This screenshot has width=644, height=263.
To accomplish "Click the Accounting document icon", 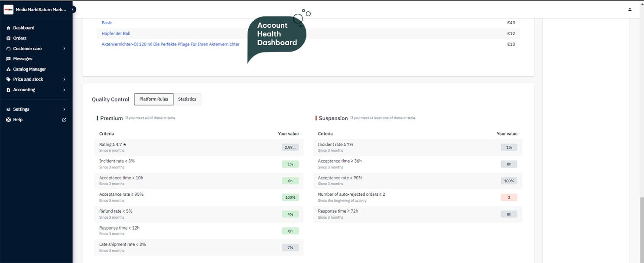I will [8, 90].
